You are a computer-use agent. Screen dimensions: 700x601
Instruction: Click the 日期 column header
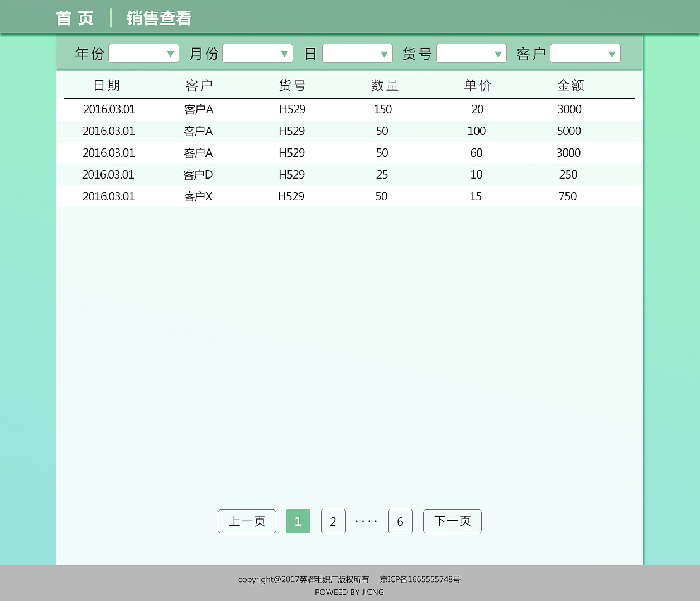(107, 85)
